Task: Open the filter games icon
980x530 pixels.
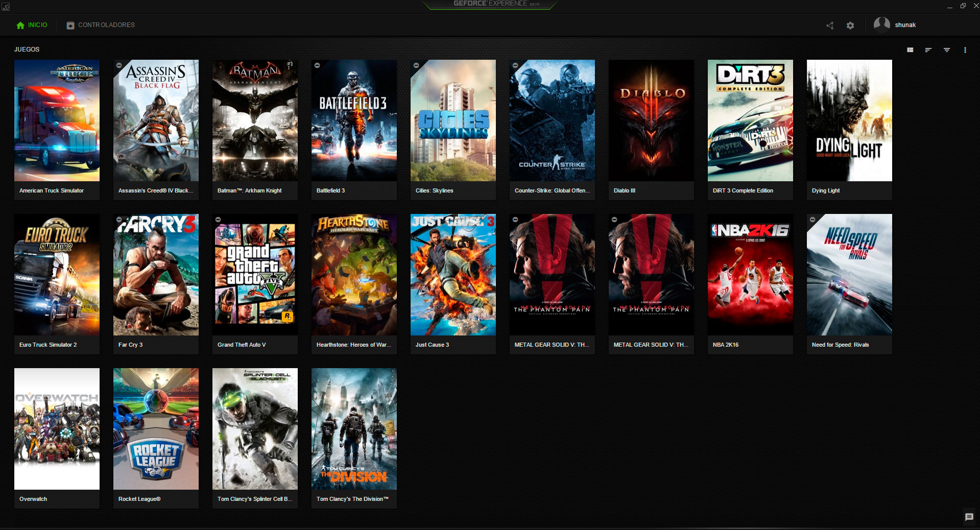Action: tap(947, 50)
